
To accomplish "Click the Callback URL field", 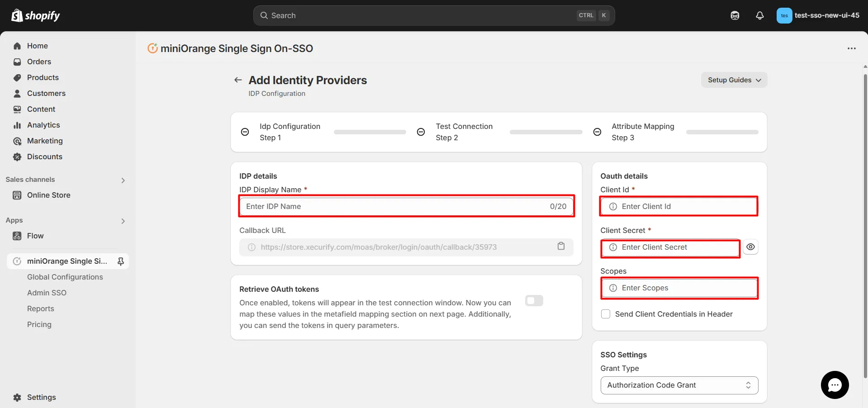I will point(406,247).
